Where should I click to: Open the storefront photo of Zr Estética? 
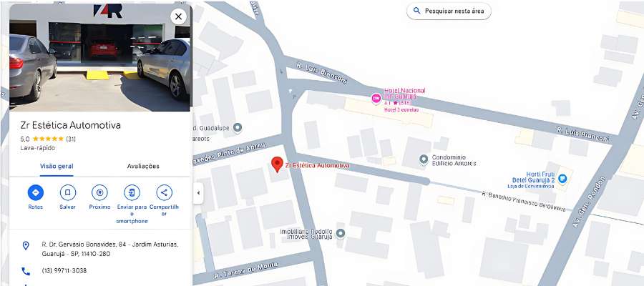(x=99, y=57)
